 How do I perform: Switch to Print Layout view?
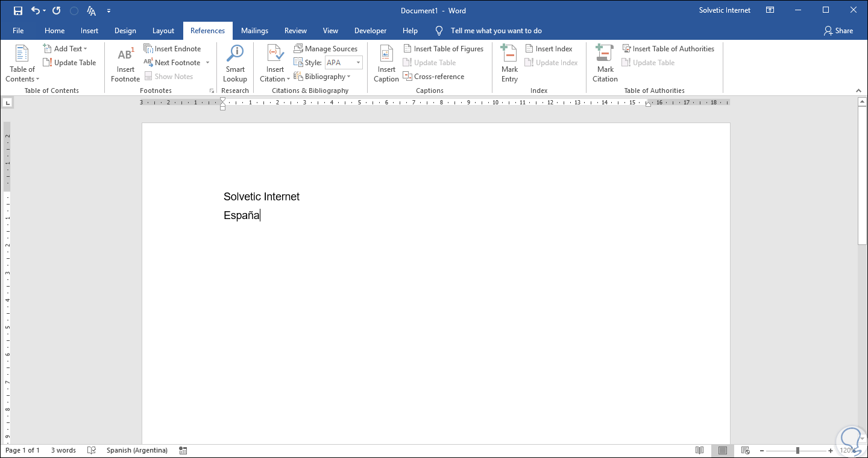722,450
